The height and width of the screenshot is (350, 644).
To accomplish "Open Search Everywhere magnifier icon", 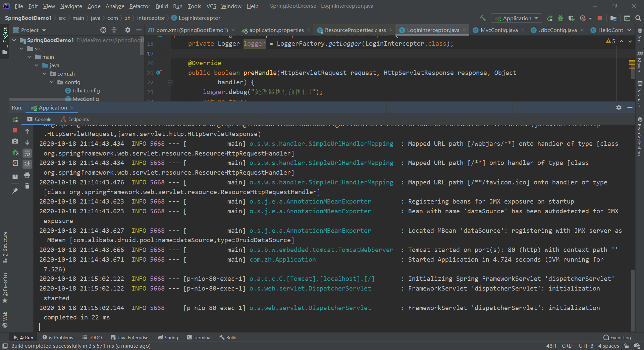I will pyautogui.click(x=638, y=18).
